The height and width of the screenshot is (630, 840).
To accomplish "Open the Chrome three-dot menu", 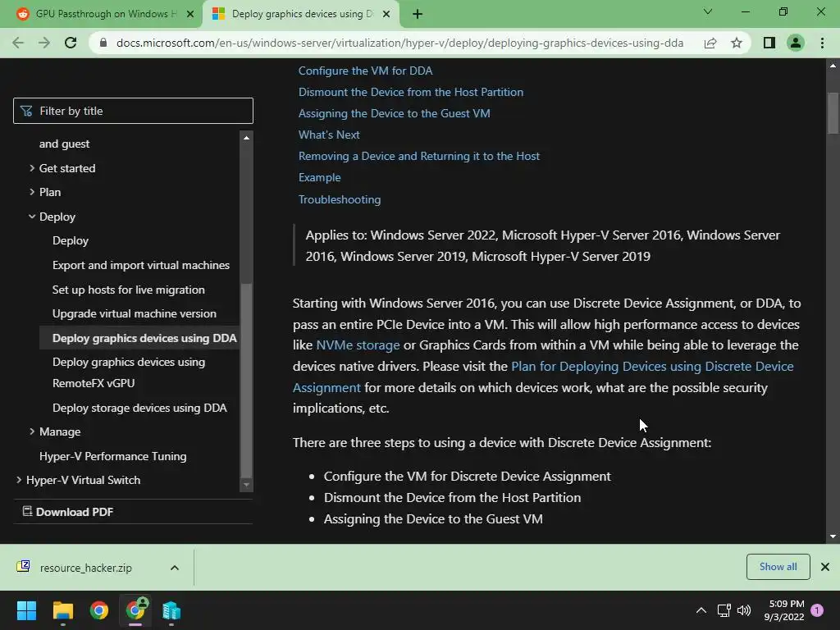I will pyautogui.click(x=822, y=43).
